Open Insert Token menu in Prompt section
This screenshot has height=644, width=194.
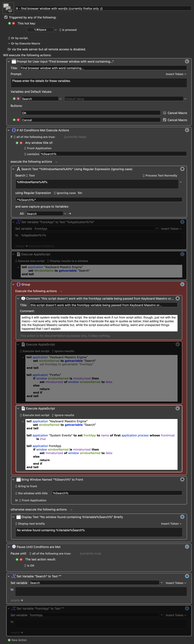click(x=176, y=74)
